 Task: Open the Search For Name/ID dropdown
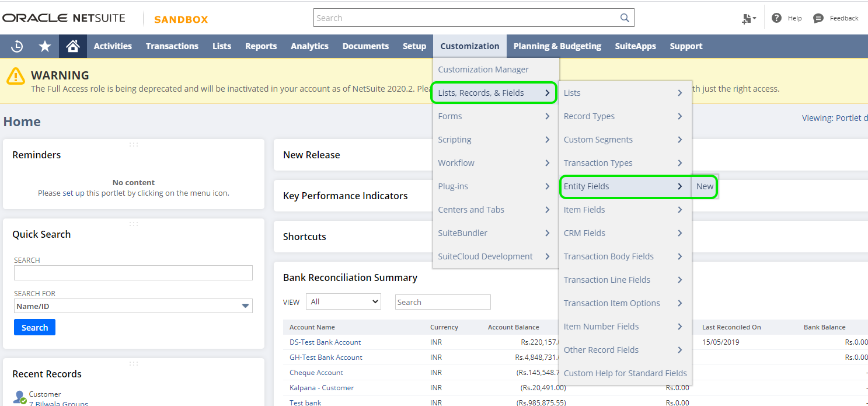click(x=133, y=306)
